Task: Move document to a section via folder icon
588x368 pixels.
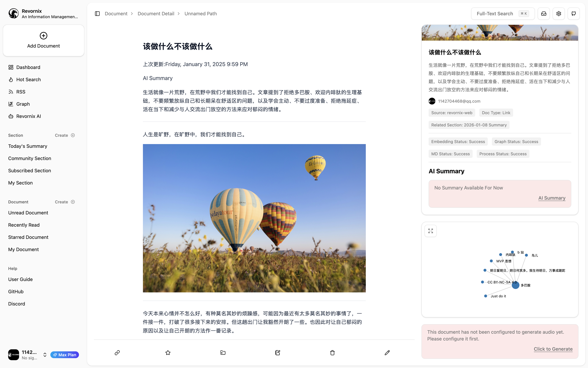Action: tap(223, 352)
